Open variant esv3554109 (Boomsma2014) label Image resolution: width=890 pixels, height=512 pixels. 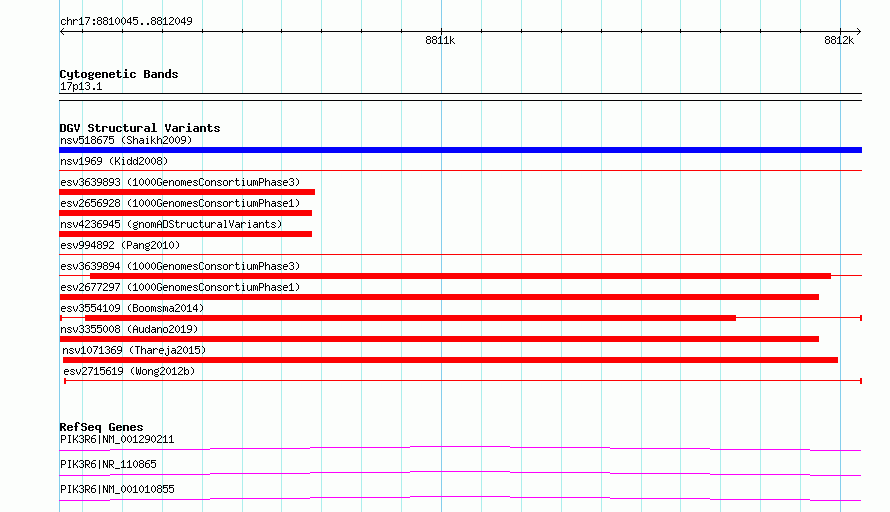[132, 308]
